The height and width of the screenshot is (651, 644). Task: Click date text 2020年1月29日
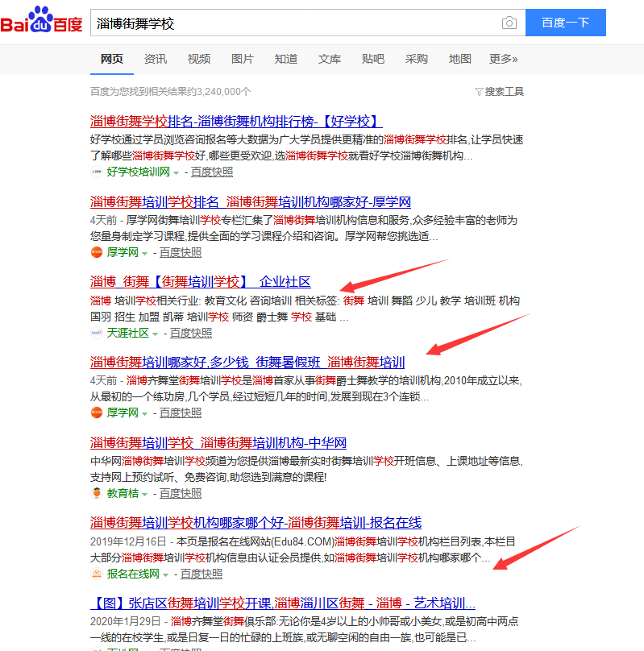(x=126, y=621)
